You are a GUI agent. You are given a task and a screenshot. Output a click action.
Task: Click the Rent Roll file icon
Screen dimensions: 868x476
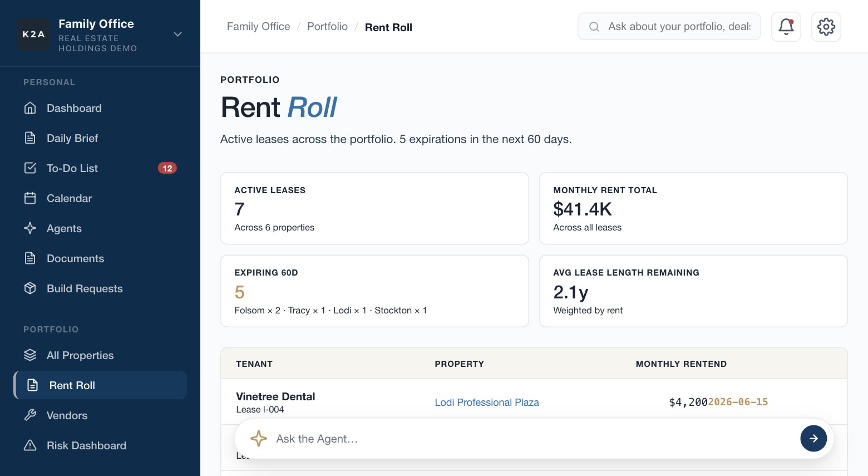33,385
